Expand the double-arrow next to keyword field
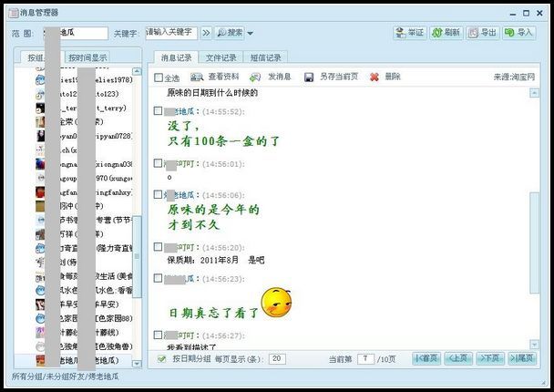The width and height of the screenshot is (554, 392). click(x=206, y=33)
